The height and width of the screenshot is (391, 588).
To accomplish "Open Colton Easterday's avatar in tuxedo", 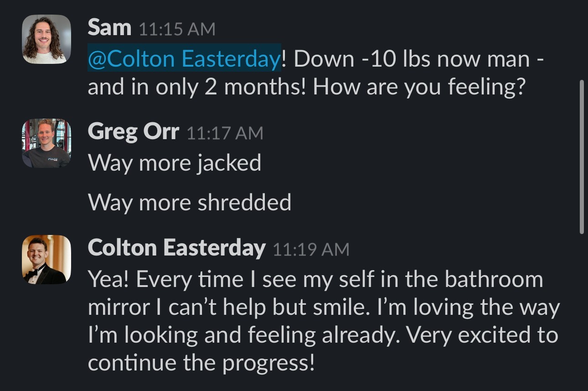I will click(46, 260).
